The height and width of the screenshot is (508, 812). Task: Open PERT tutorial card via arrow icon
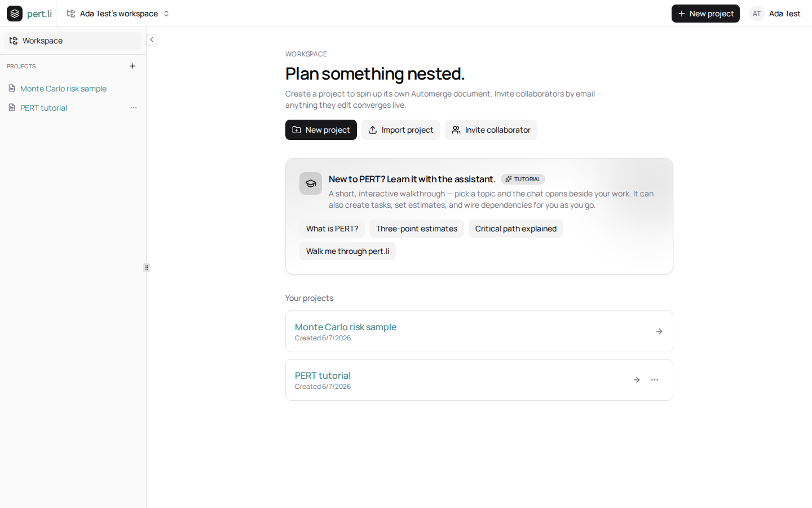click(x=637, y=380)
